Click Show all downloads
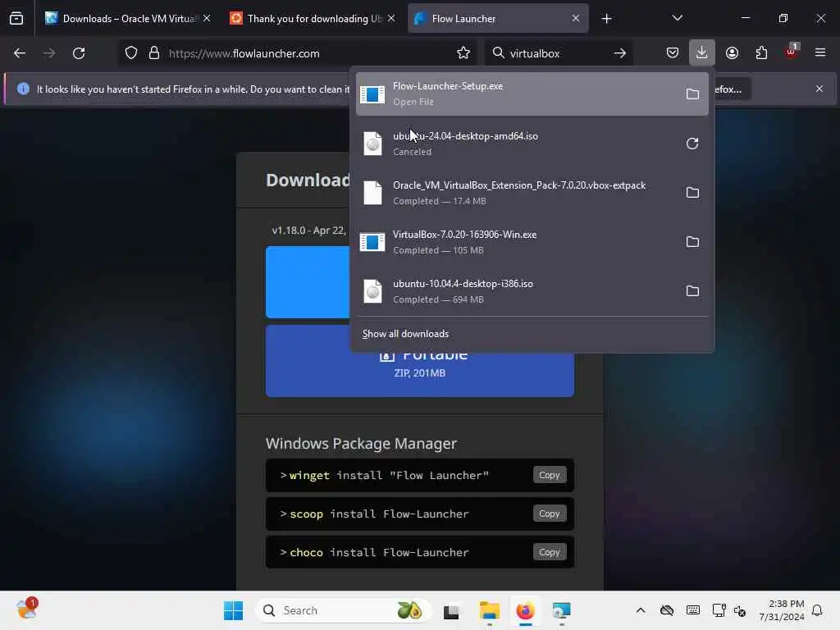Screen dimensions: 840x630 coord(405,334)
